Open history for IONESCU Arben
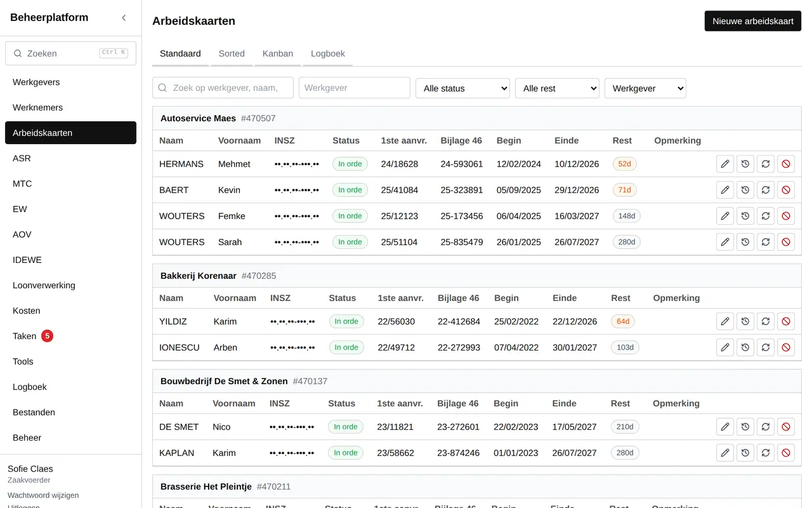This screenshot has height=508, width=812. (x=745, y=347)
